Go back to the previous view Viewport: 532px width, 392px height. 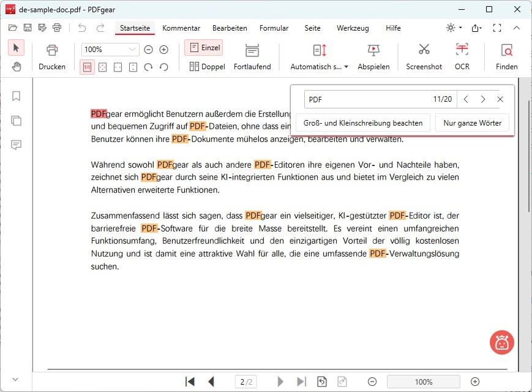pos(322,382)
